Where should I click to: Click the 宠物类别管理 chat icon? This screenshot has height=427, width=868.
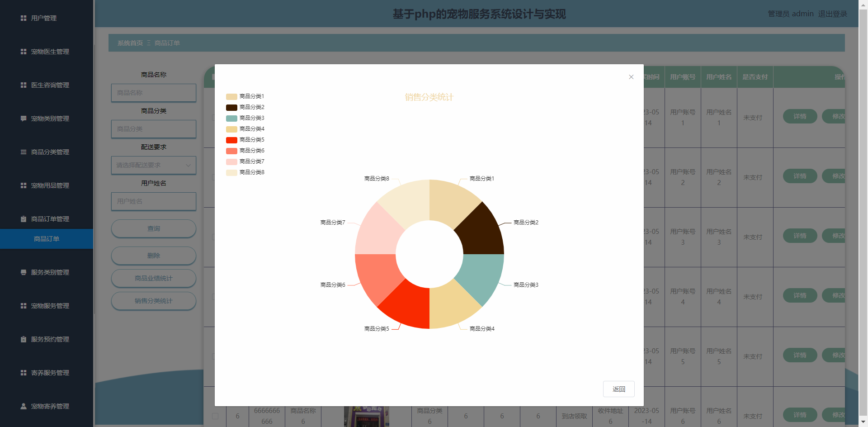point(24,119)
